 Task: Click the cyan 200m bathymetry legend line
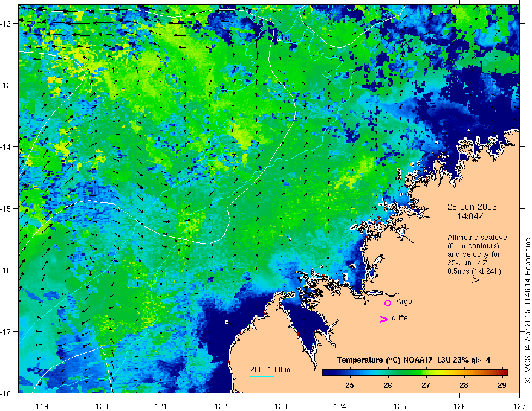click(x=262, y=376)
